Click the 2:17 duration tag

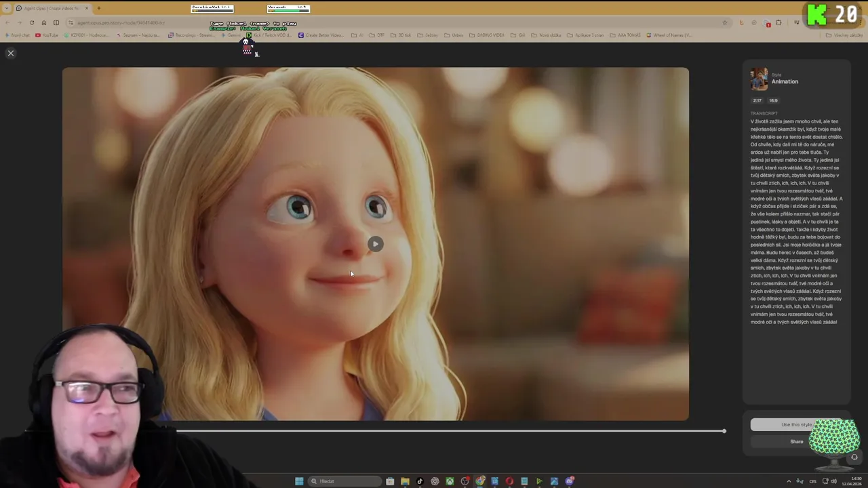[x=757, y=100]
